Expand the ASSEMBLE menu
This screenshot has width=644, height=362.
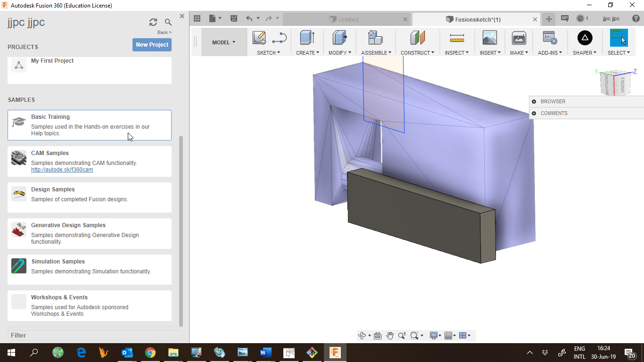point(376,53)
